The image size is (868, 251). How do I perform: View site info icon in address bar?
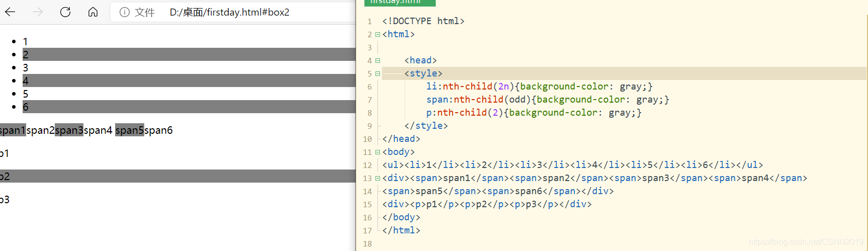125,12
